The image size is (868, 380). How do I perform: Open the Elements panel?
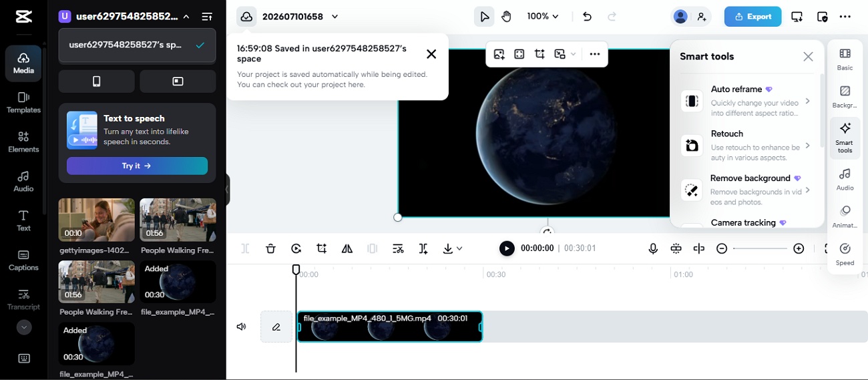(x=23, y=142)
